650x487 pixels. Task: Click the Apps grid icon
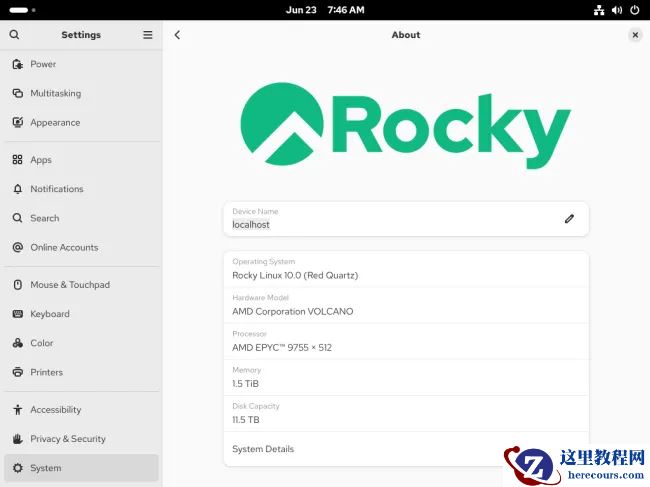point(17,160)
